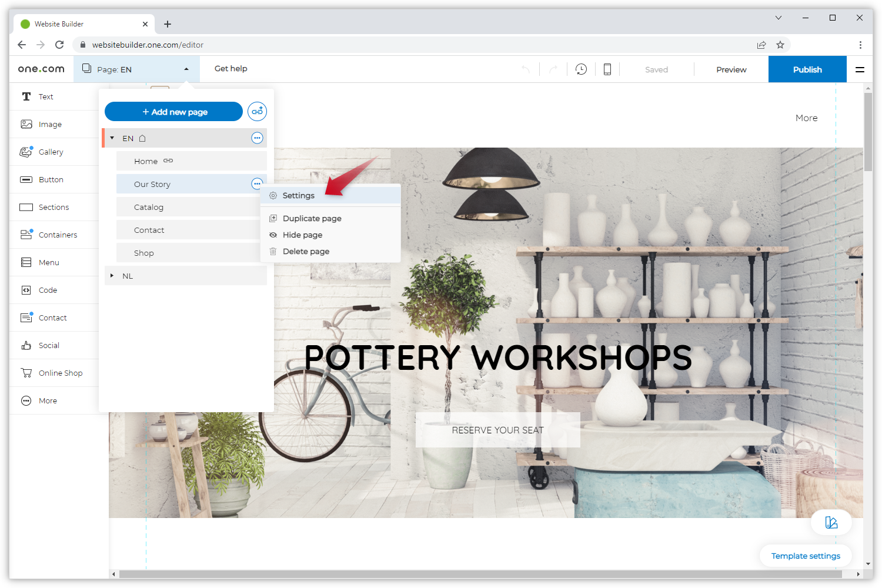Image resolution: width=882 pixels, height=588 pixels.
Task: Open the Online Shop sidebar item
Action: (60, 373)
